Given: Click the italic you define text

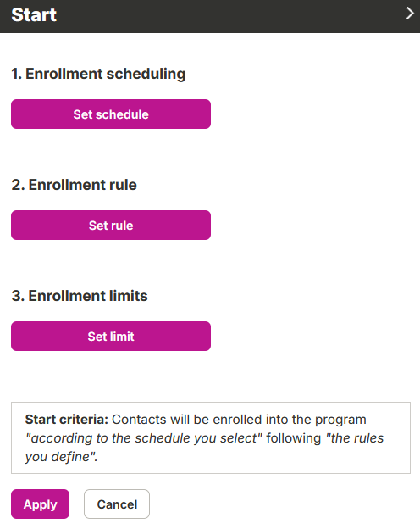Looking at the screenshot, I should [x=61, y=457].
